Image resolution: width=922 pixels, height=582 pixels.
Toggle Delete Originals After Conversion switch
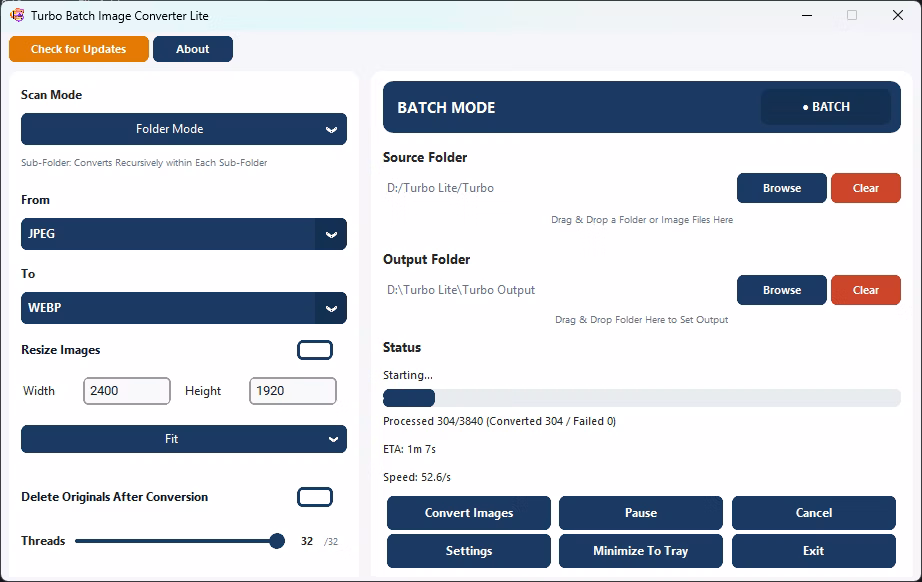315,497
